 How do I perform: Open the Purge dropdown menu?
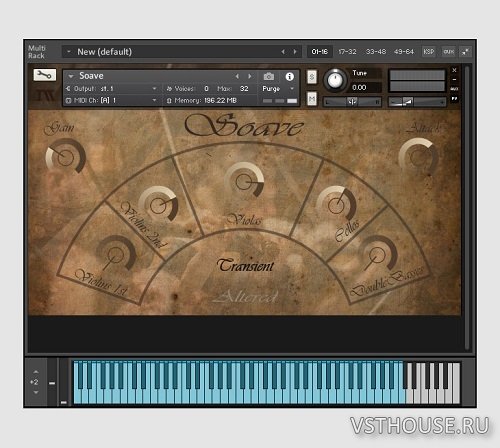tap(292, 89)
